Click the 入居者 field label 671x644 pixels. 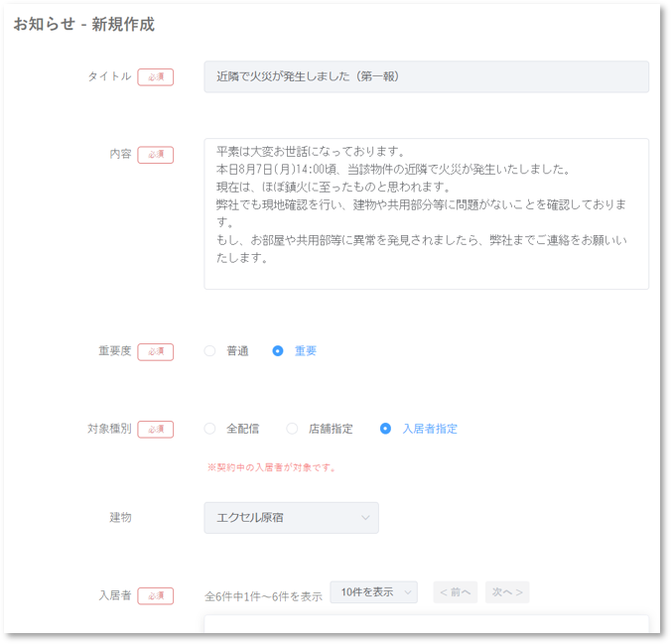tap(115, 595)
